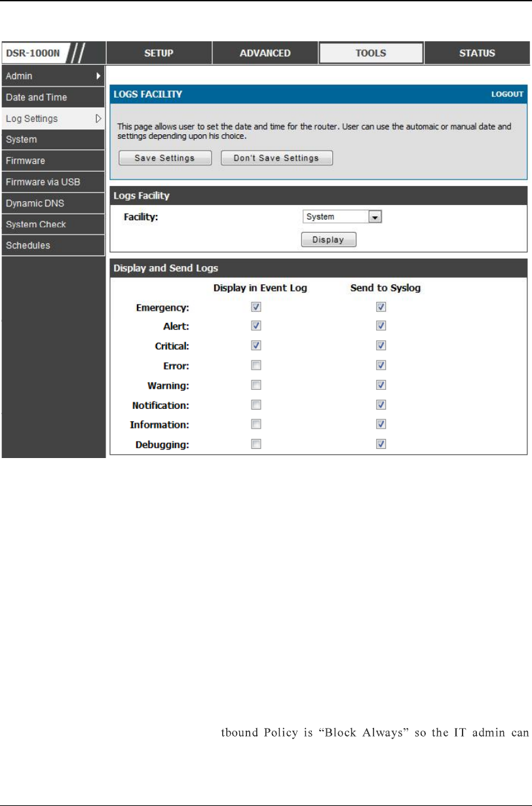
Task: Toggle Alert Display in Event Log checkbox
Action: tap(256, 326)
